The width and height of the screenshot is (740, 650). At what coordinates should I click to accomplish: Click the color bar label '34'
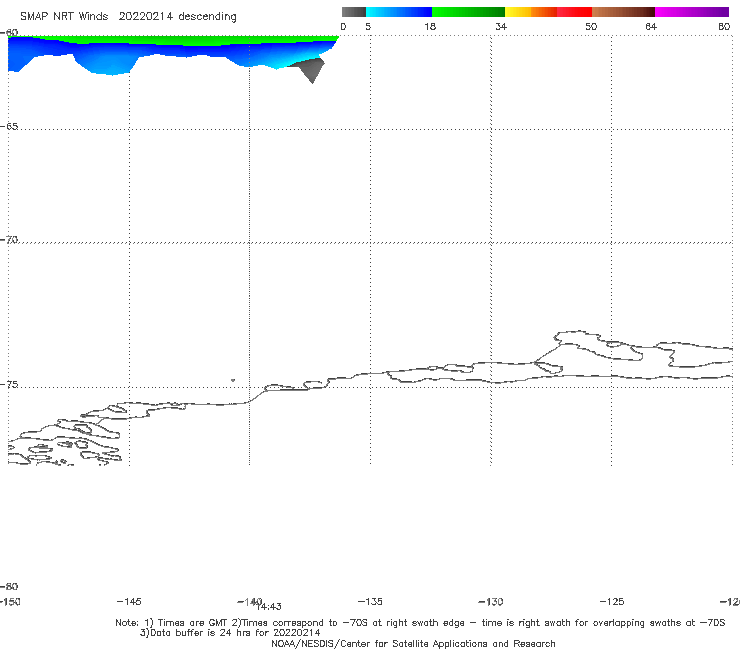coord(501,26)
